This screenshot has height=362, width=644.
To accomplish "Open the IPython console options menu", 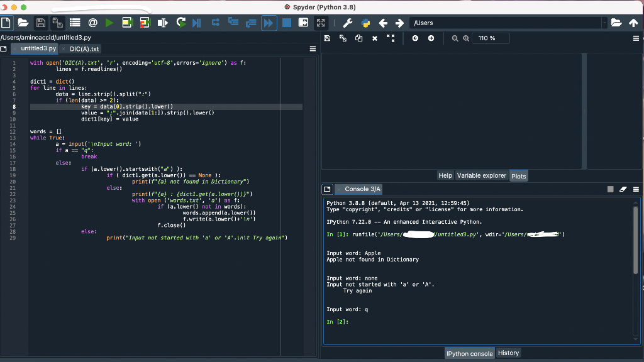I will tap(635, 189).
